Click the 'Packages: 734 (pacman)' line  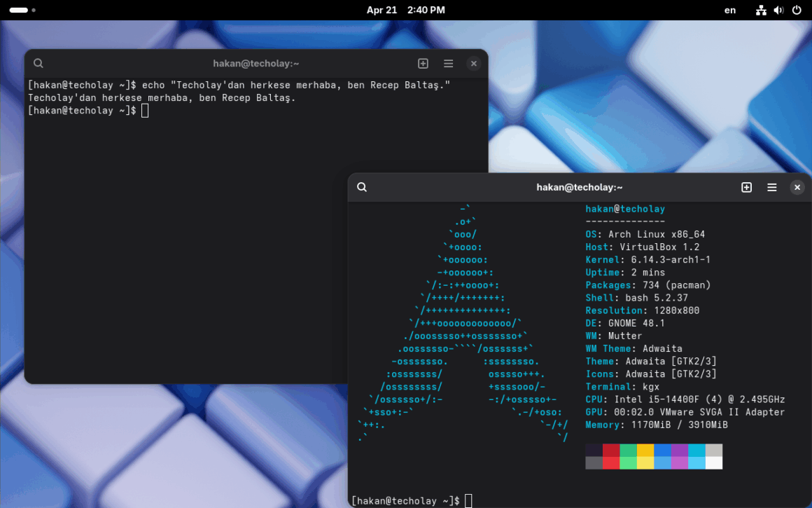tap(648, 285)
